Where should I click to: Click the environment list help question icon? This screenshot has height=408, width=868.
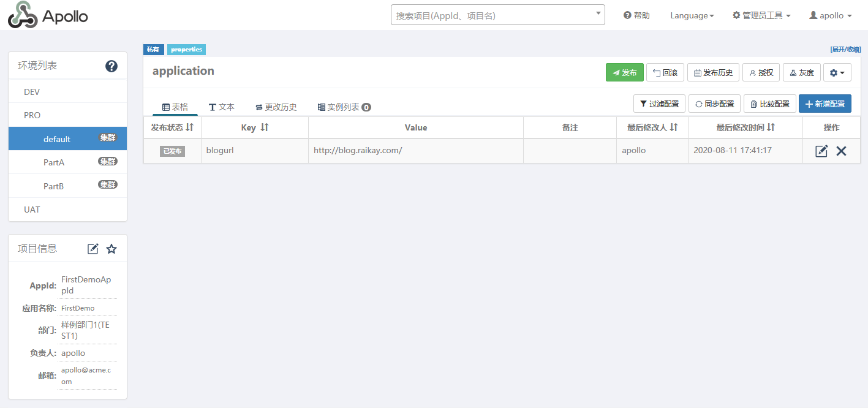[111, 66]
